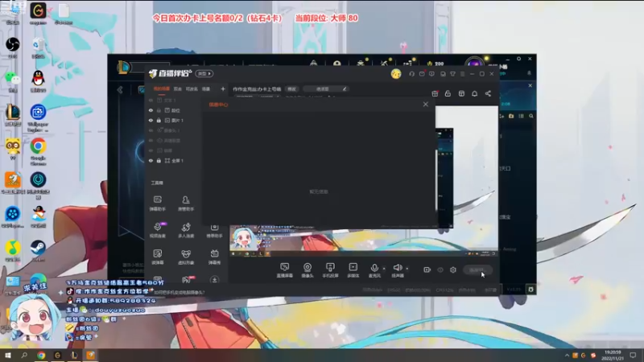This screenshot has width=644, height=362.
Task: Click the download arrow tool icon
Action: point(214,280)
